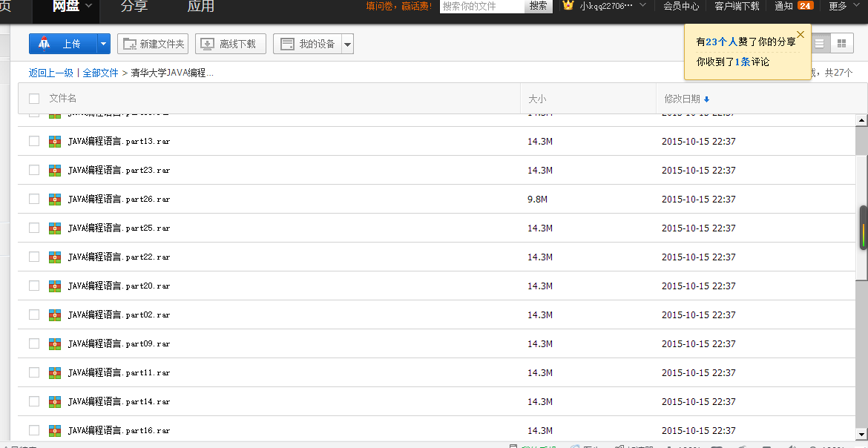Check the box for part26.rar
This screenshot has width=868, height=448.
click(34, 199)
